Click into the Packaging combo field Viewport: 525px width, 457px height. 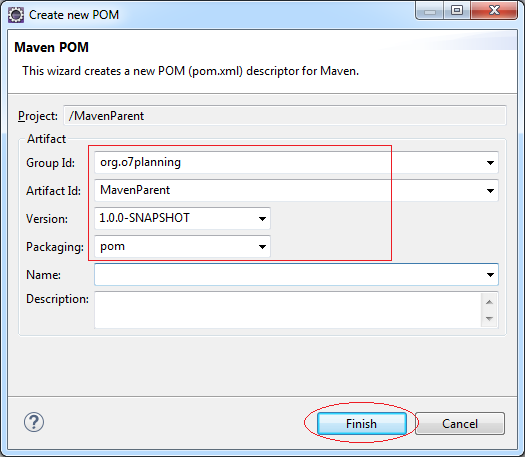point(175,247)
